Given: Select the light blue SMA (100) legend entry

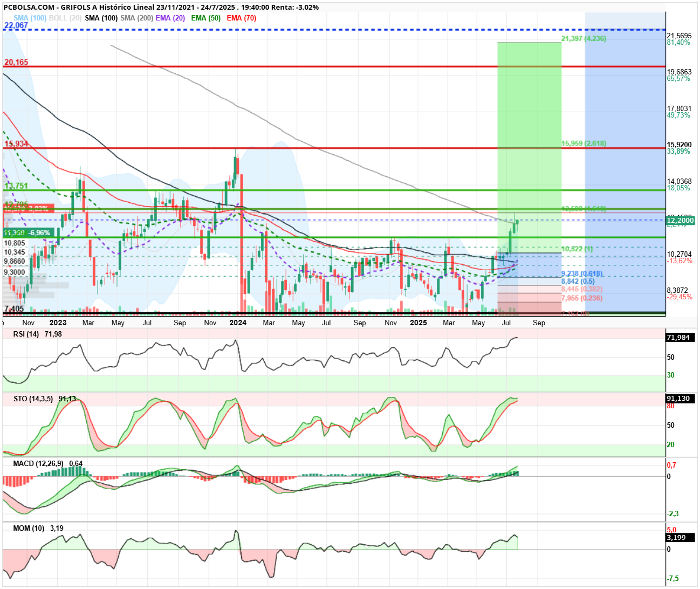Looking at the screenshot, I should (30, 18).
